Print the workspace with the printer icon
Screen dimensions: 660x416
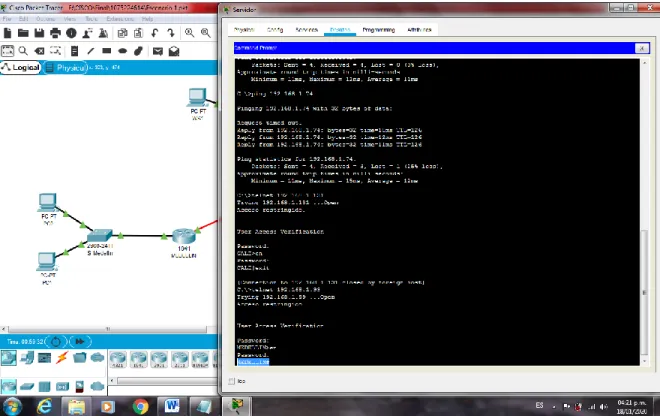pos(55,33)
